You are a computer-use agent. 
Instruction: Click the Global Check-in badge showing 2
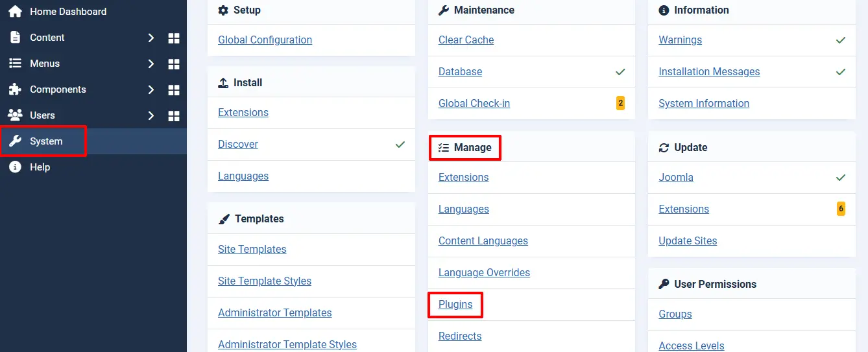click(620, 103)
